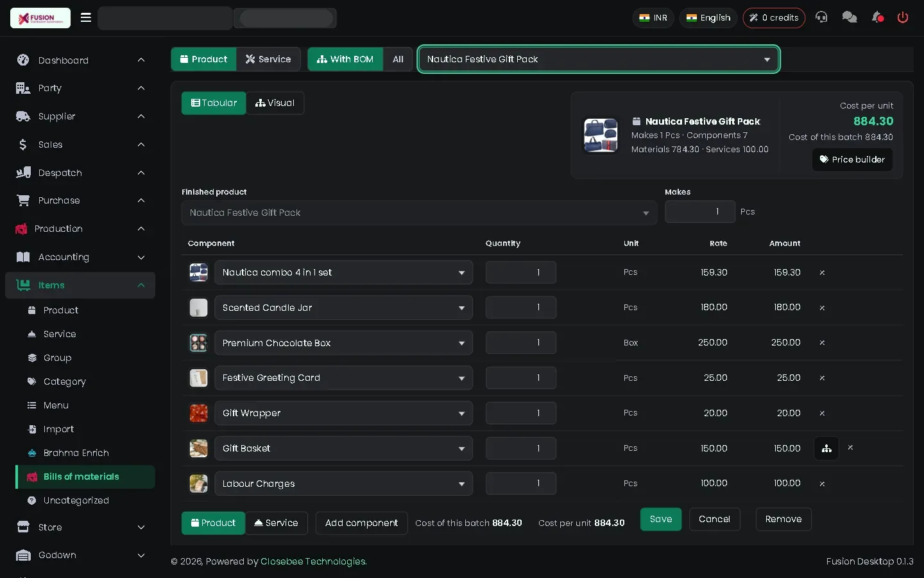
Task: Open BOM tree icon for Gift Basket row
Action: pyautogui.click(x=826, y=448)
